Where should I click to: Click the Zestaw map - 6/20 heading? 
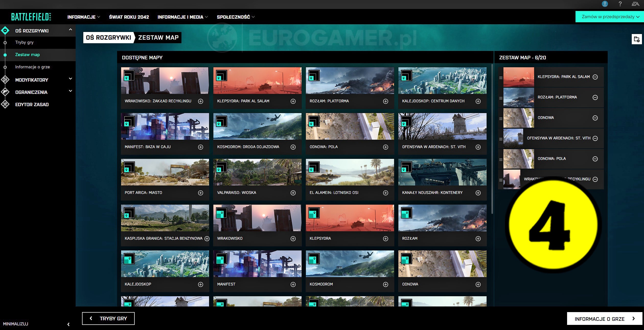523,58
